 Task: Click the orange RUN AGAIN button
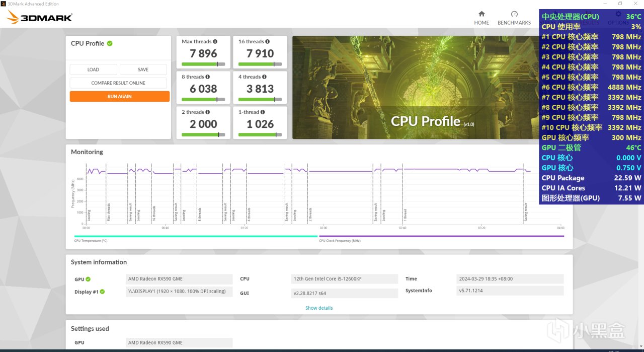(x=119, y=96)
